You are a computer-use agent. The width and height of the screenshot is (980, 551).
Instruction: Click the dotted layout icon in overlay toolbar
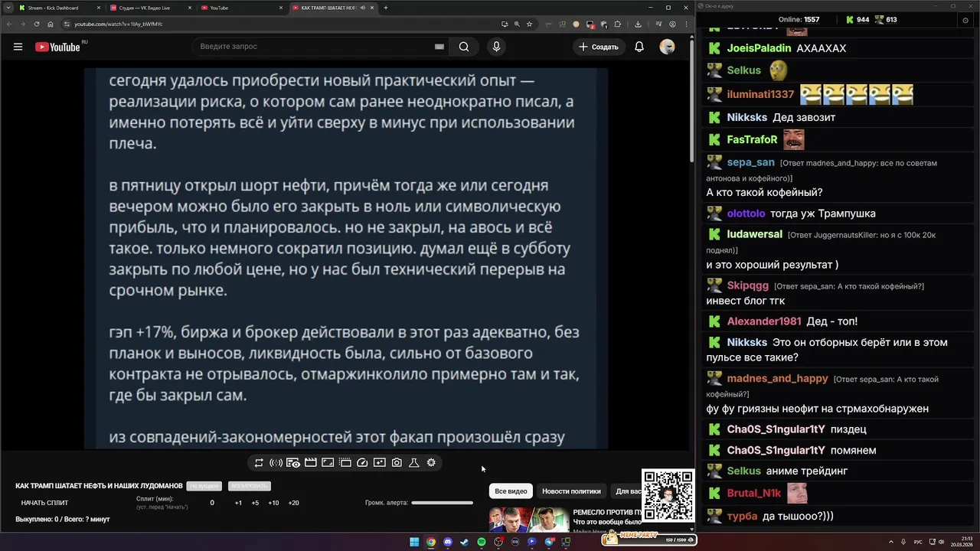click(x=345, y=463)
